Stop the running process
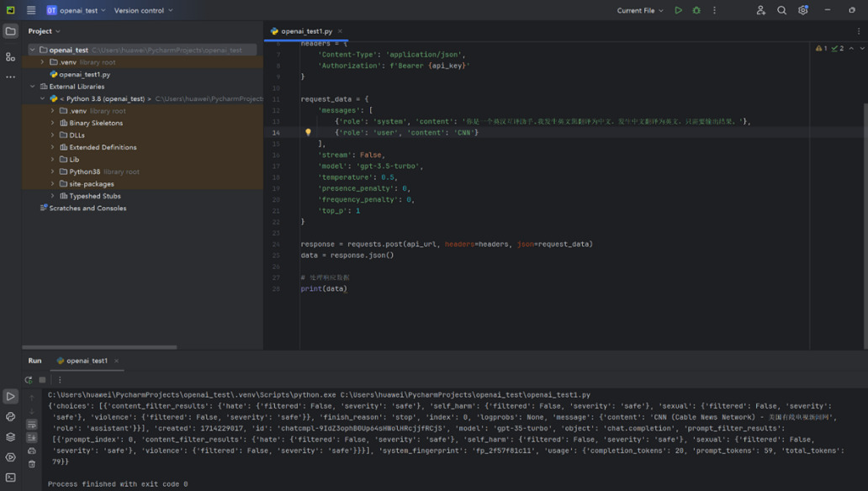 [x=42, y=380]
